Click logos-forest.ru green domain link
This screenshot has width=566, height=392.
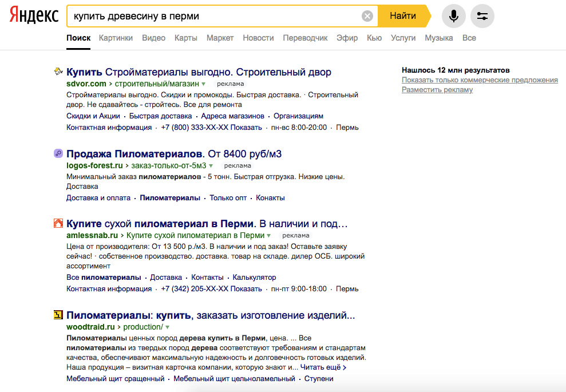[x=94, y=166]
